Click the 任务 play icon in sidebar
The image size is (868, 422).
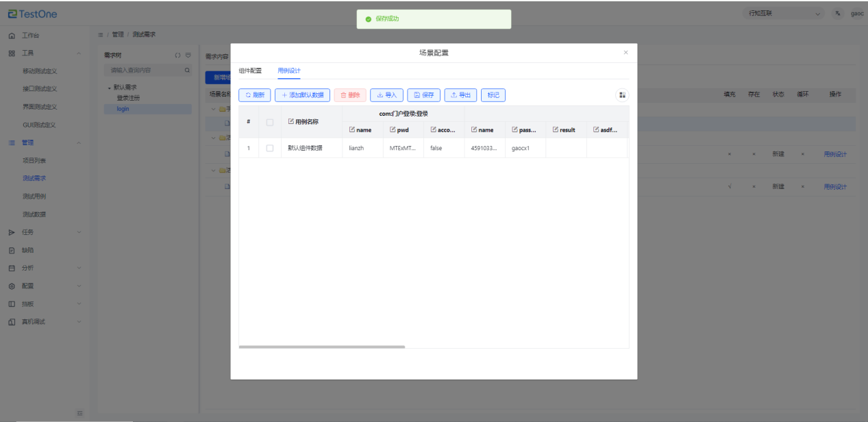(12, 232)
